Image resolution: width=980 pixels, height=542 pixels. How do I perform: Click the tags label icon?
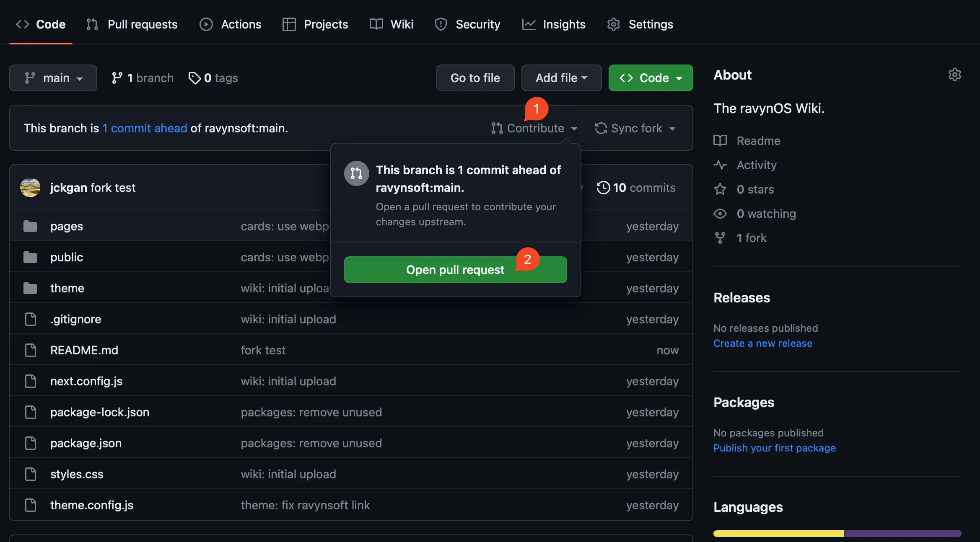pos(194,78)
